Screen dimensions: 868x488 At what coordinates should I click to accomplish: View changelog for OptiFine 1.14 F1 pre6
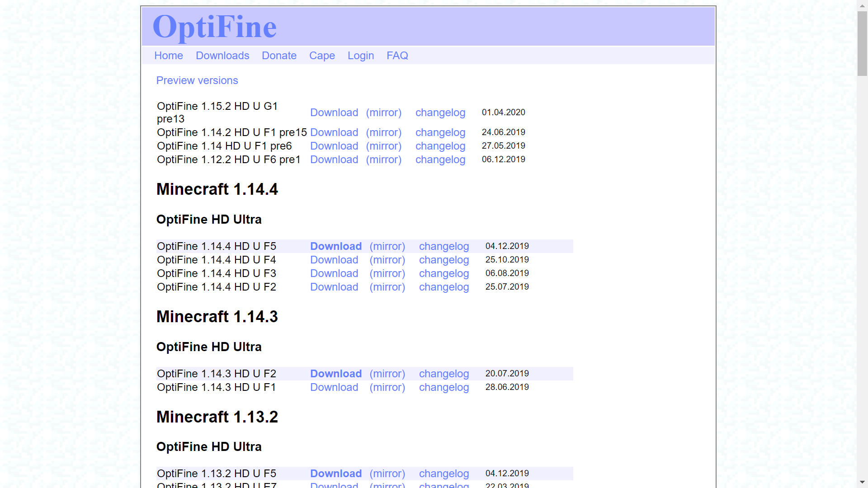[440, 146]
